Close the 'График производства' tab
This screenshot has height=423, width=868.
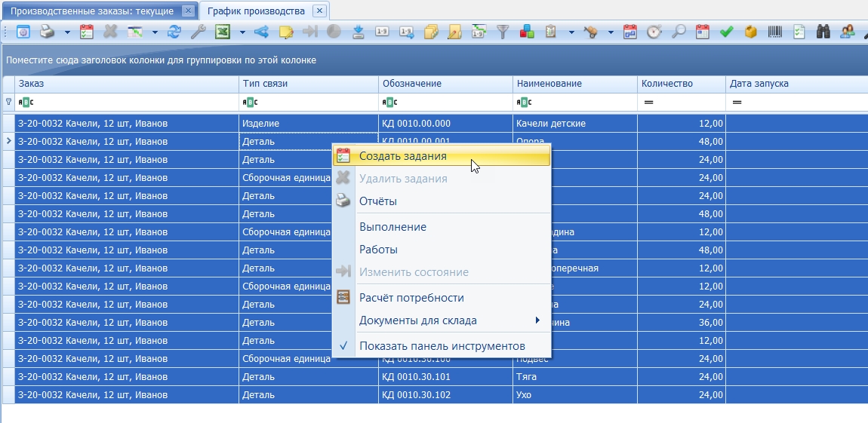319,11
